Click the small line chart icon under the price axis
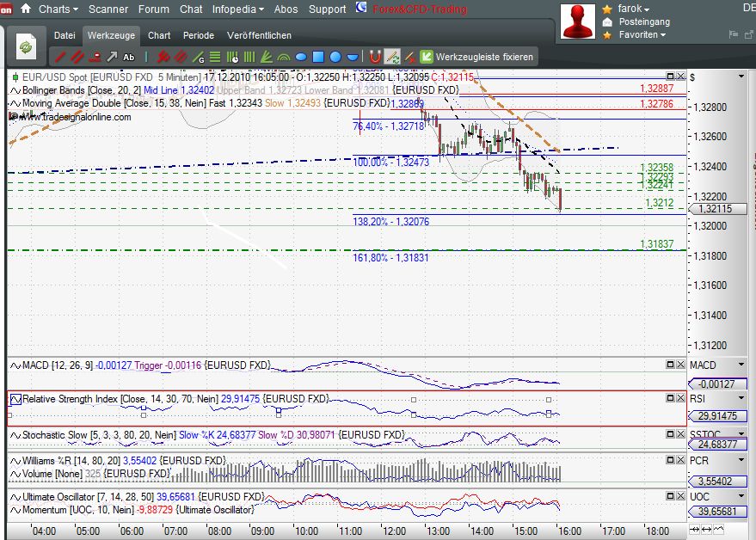The height and width of the screenshot is (540, 756). [718, 530]
